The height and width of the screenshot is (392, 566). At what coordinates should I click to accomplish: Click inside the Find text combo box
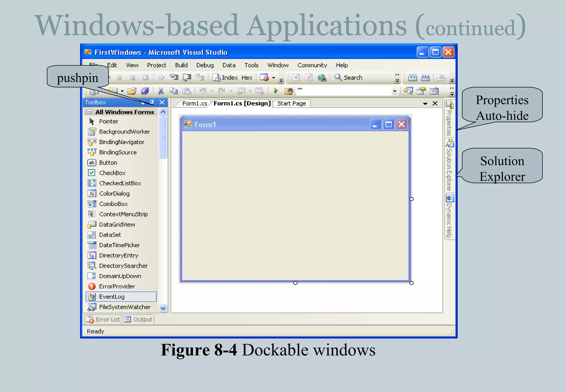344,91
